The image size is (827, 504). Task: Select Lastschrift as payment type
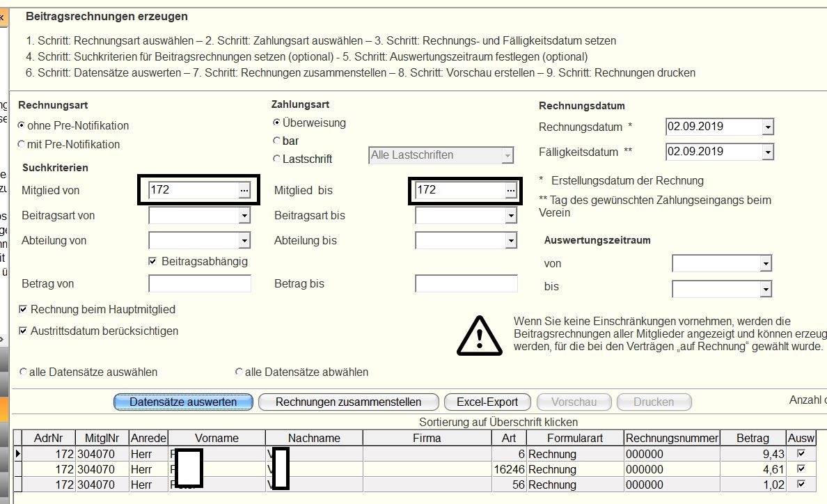click(x=277, y=159)
